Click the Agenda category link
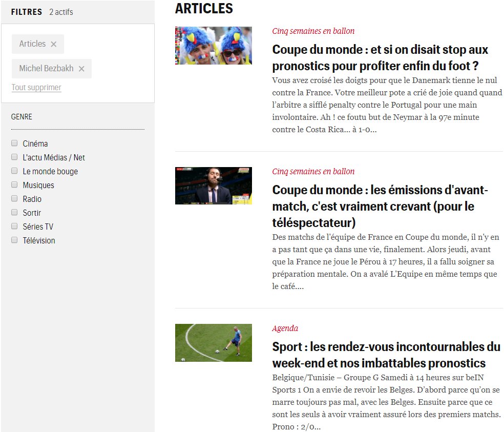Screen dimensions: 504x432 (285, 328)
